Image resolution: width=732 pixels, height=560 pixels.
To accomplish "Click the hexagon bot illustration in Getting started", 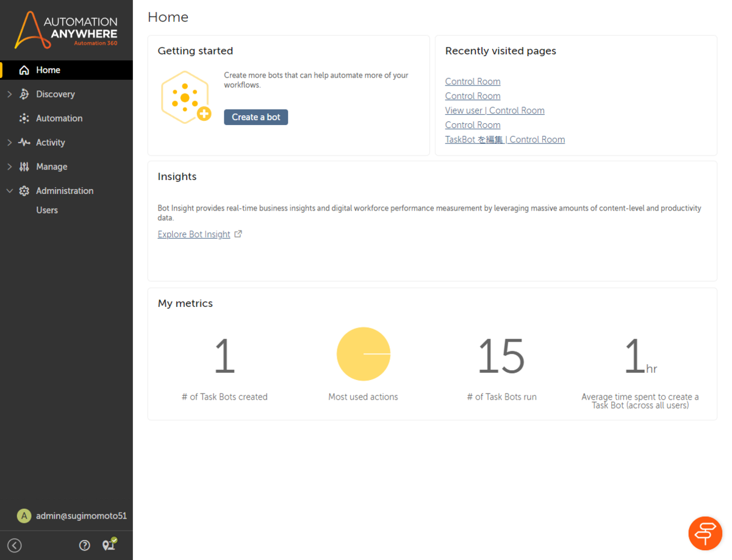I will (x=185, y=98).
